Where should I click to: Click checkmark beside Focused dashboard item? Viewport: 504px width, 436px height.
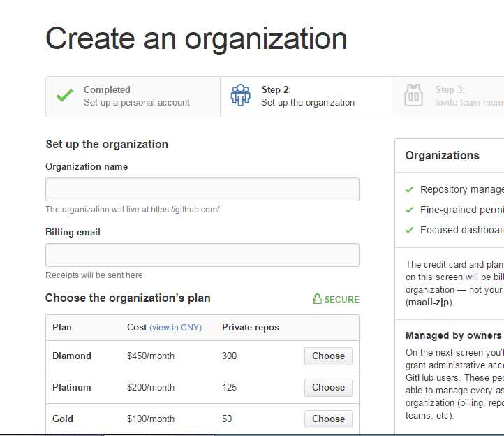409,230
